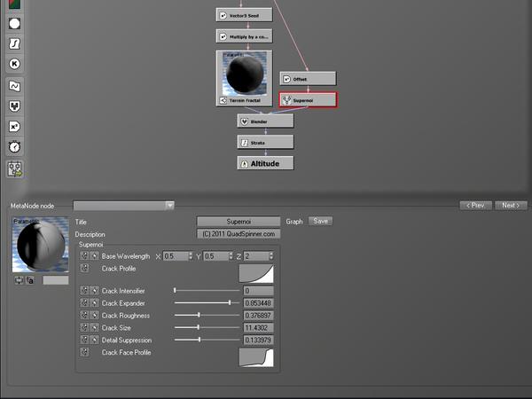Click the Crack Profile parameter icon
The image size is (532, 399).
[84, 269]
